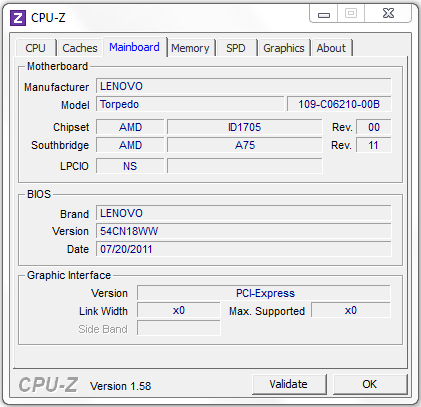Click the Manufacturer field showing LENOVO
Viewport: 421px width, 407px height.
(x=244, y=86)
